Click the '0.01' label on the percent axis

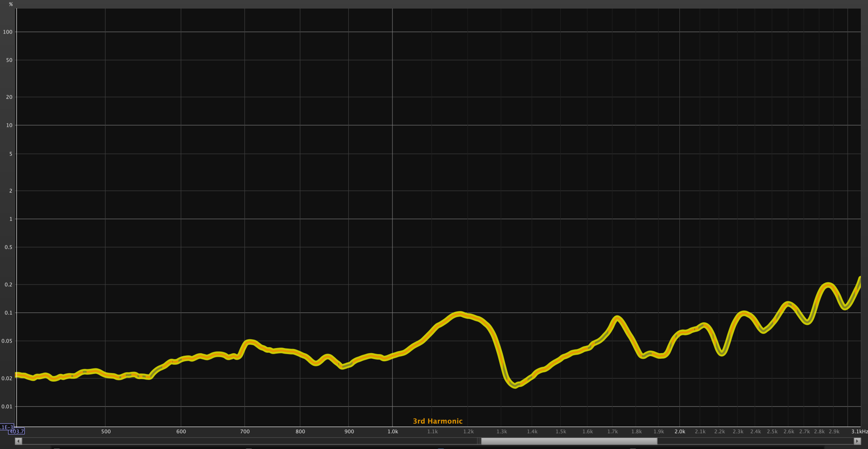pos(7,407)
